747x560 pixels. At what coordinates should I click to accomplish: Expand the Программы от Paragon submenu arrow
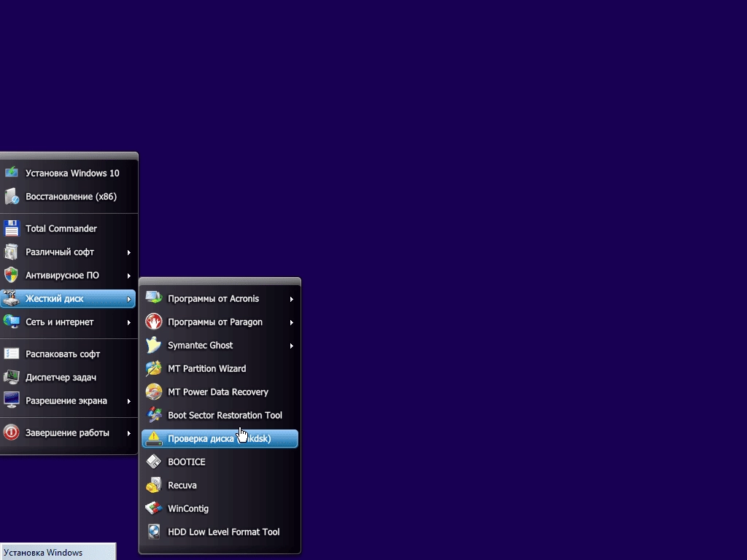(292, 322)
